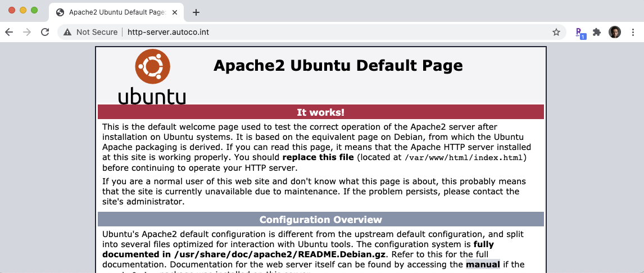Reload the current page
Image resolution: width=644 pixels, height=273 pixels.
45,32
